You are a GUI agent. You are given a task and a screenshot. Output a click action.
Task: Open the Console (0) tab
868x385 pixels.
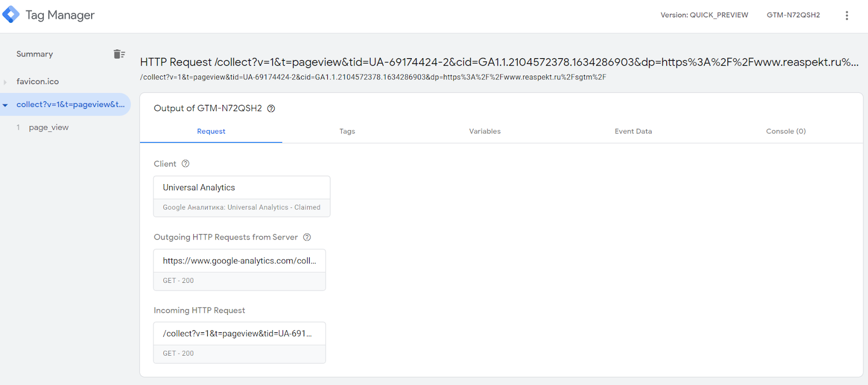click(x=786, y=131)
